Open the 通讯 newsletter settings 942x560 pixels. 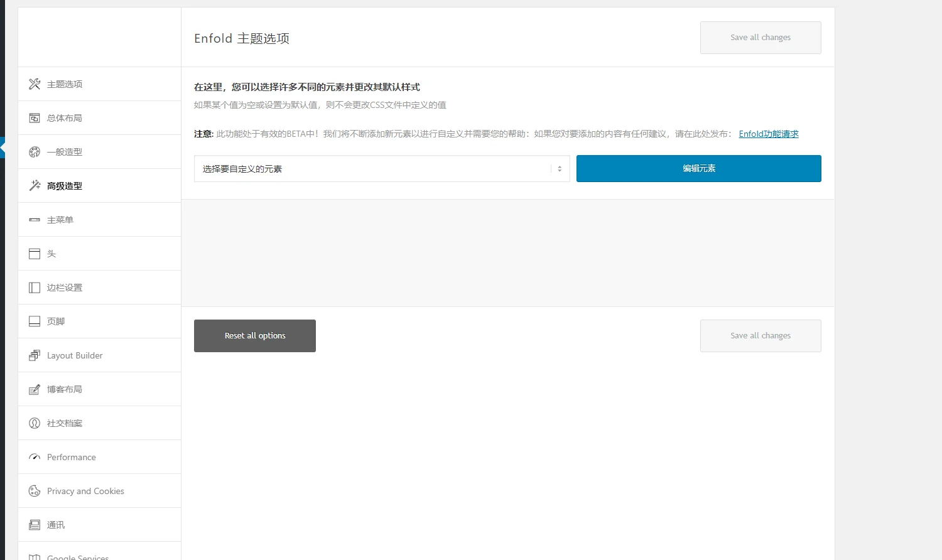99,525
